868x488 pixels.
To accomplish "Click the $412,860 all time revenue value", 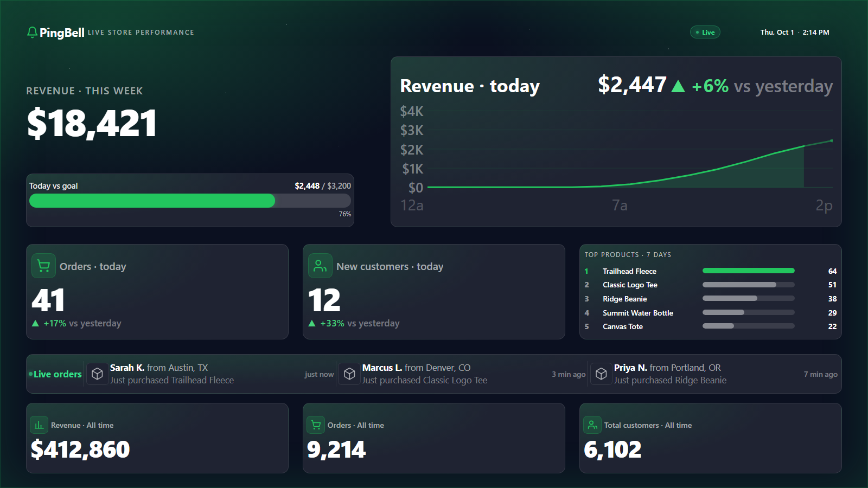I will [80, 450].
